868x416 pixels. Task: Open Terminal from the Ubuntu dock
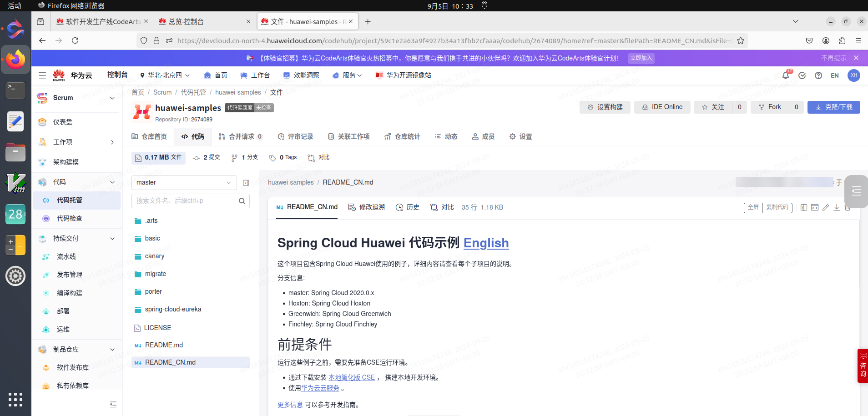point(15,90)
